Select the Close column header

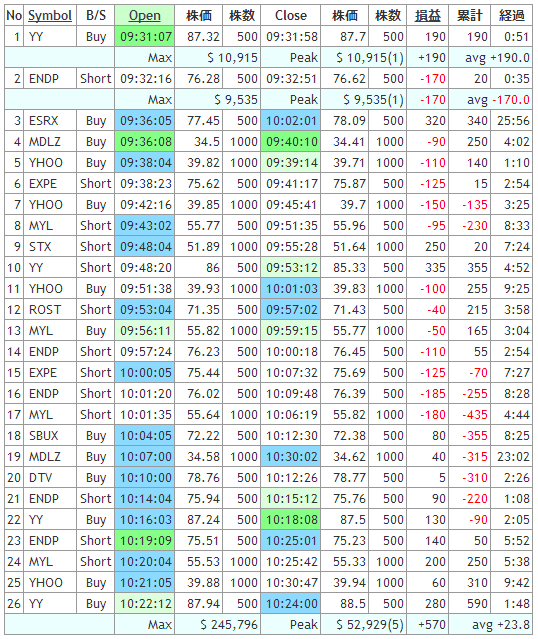coord(291,15)
